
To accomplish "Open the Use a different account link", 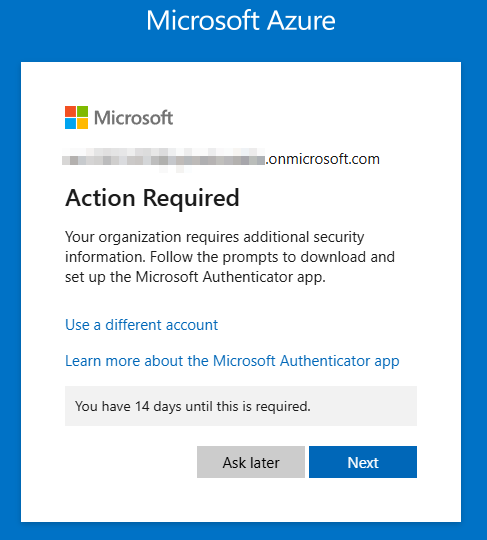I will point(142,325).
